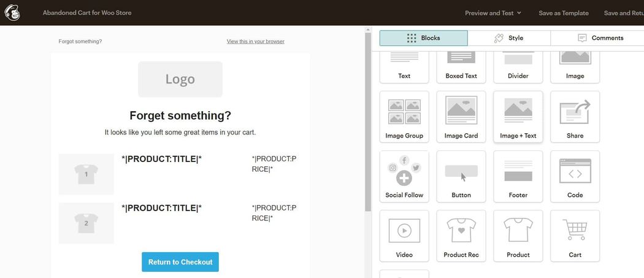
Task: Click View this in your browser link
Action: [x=256, y=41]
